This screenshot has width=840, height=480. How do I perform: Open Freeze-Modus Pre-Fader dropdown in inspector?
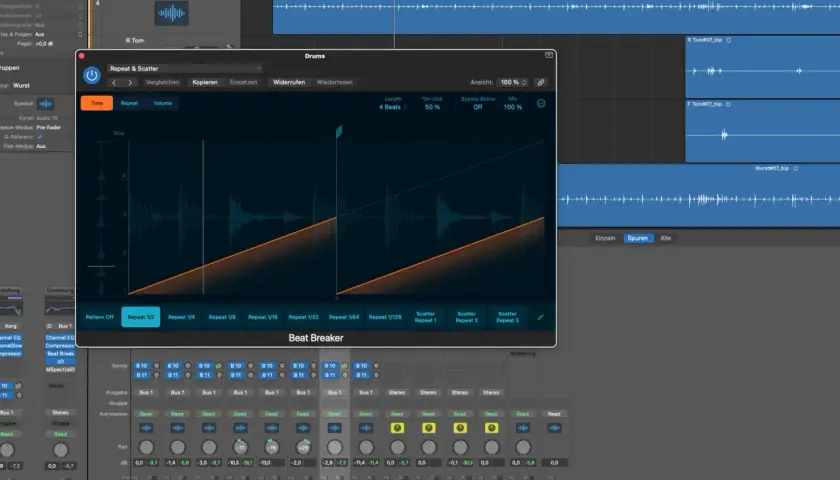tap(48, 128)
